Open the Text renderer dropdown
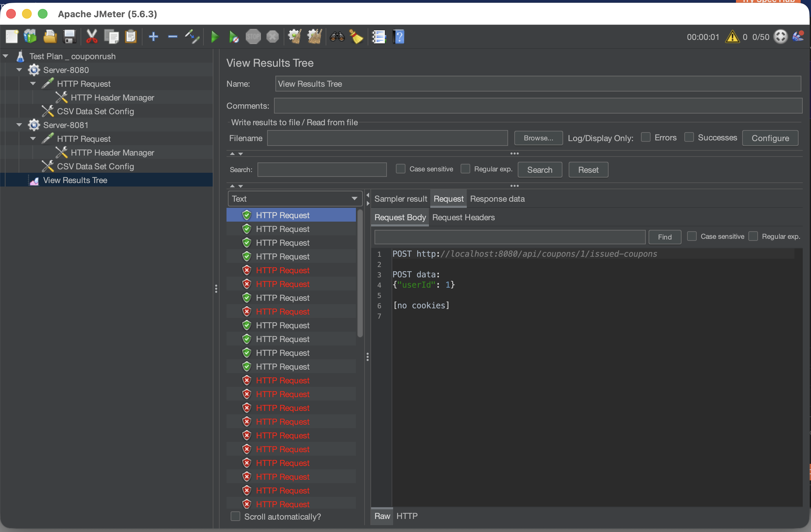This screenshot has width=811, height=532. 295,199
